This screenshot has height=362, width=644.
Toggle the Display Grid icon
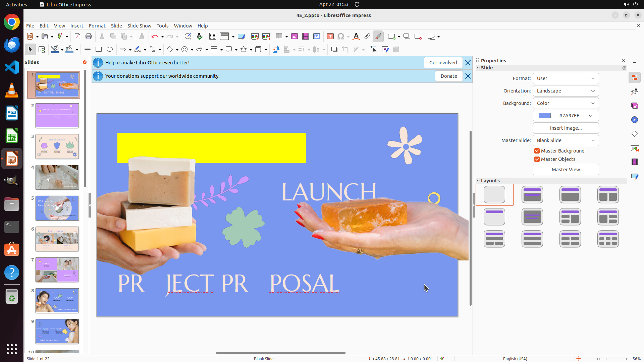[212, 37]
